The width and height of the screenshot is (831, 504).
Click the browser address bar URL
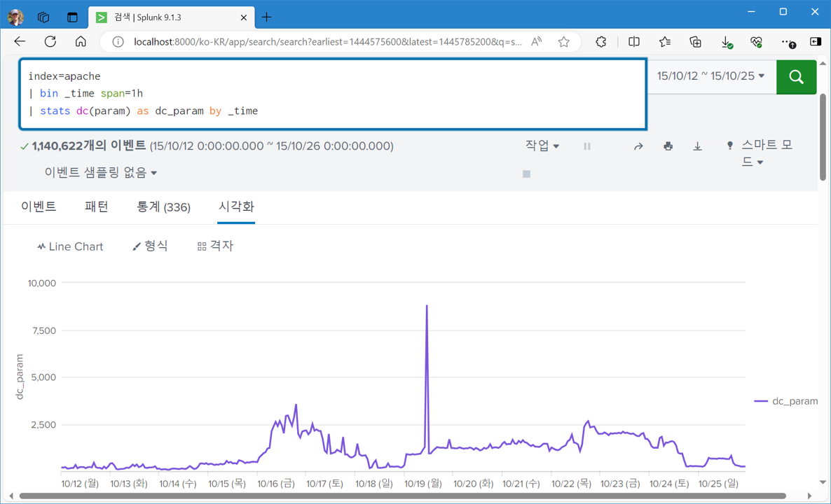click(327, 42)
